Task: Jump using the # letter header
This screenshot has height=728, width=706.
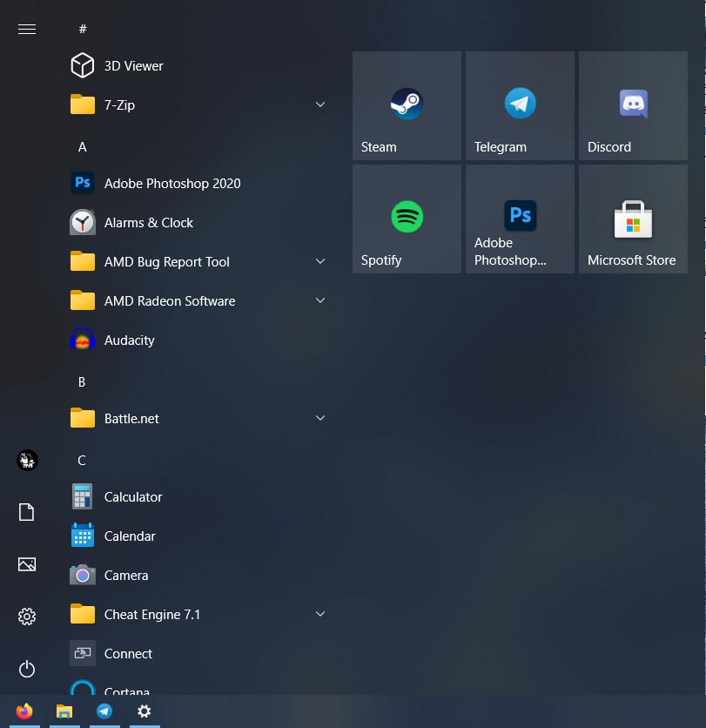Action: click(x=83, y=30)
